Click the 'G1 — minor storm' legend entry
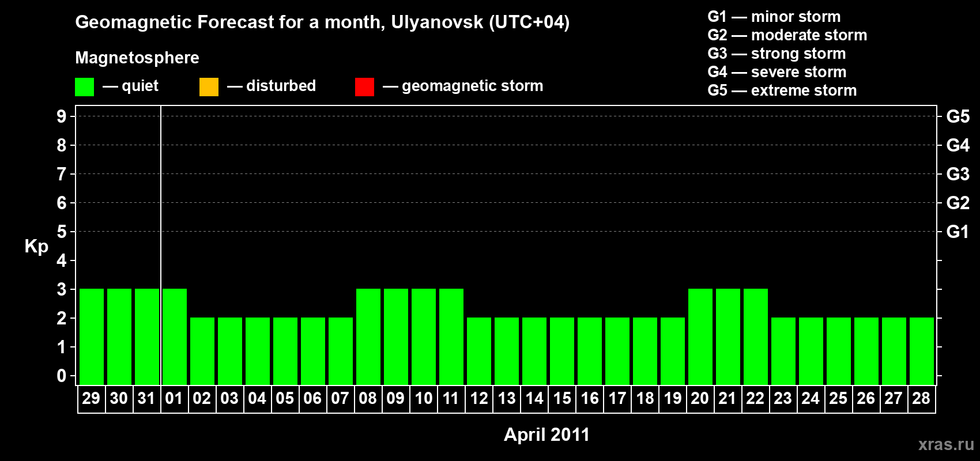 pos(774,17)
